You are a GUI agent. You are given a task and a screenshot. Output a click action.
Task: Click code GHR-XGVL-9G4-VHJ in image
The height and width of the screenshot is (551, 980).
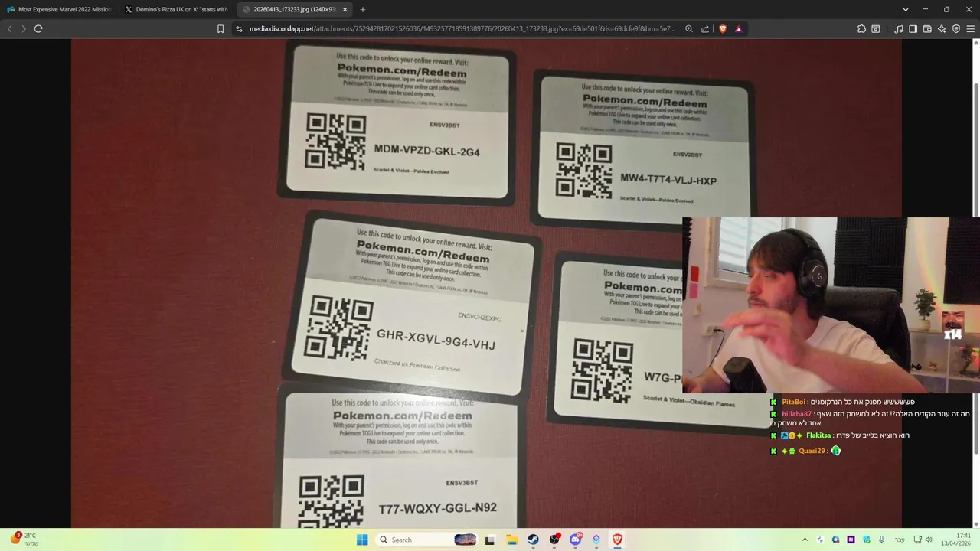point(436,339)
